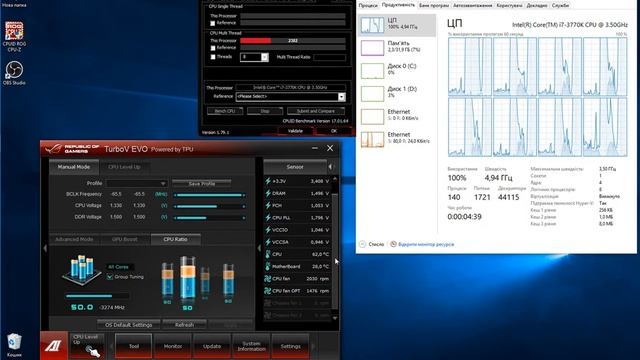Screen dimensions: 640x360
Task: Select the PCH voltage sensor icon
Action: click(268, 205)
